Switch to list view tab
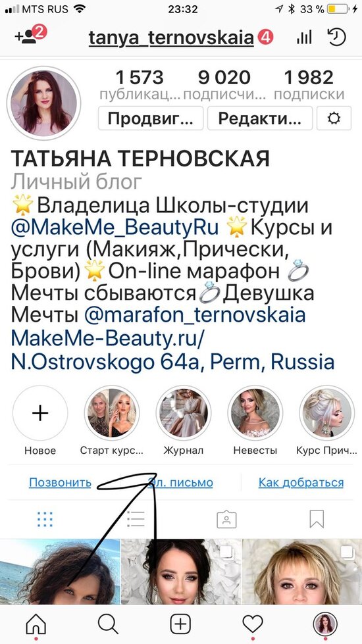 pyautogui.click(x=136, y=520)
